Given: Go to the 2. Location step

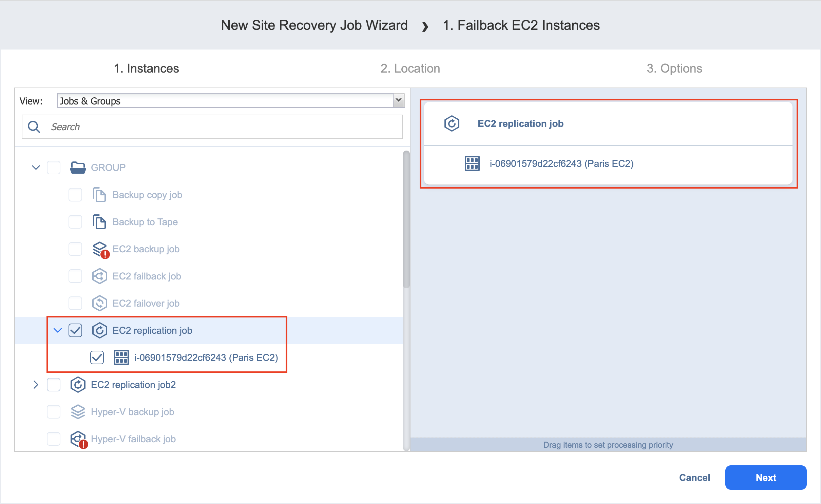Looking at the screenshot, I should [x=410, y=69].
